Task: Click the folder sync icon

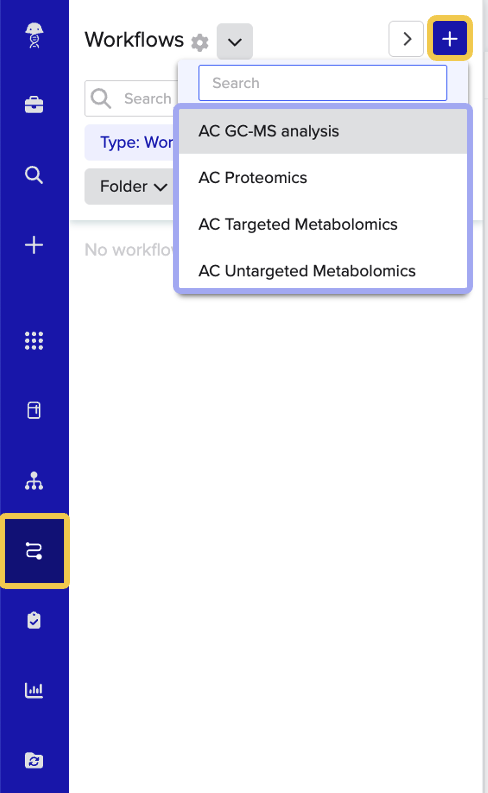Action: point(34,760)
